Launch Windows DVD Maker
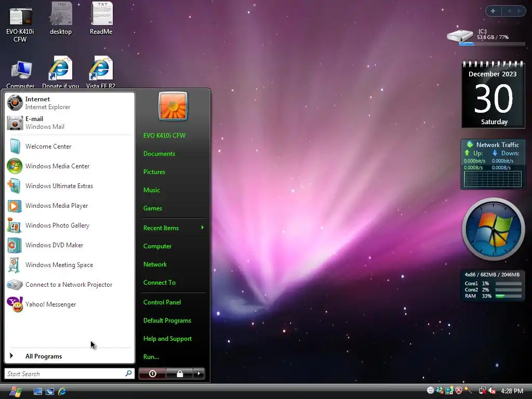 click(x=70, y=245)
